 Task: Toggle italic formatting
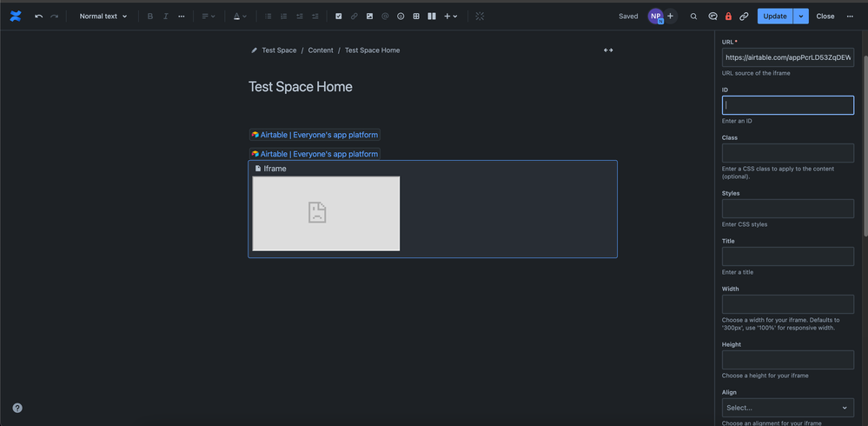pyautogui.click(x=165, y=16)
